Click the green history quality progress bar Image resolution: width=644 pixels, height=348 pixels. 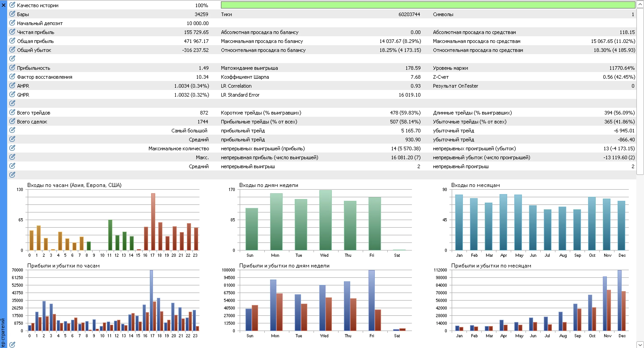click(428, 5)
